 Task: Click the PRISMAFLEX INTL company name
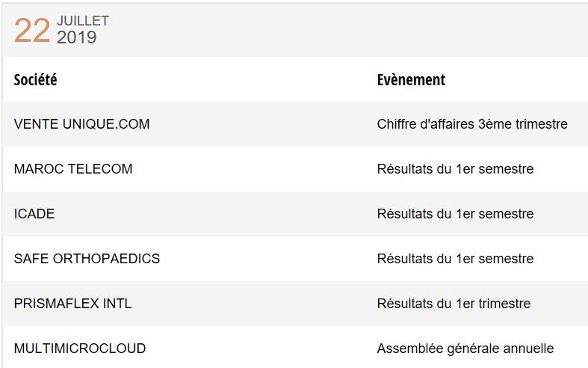coord(72,304)
